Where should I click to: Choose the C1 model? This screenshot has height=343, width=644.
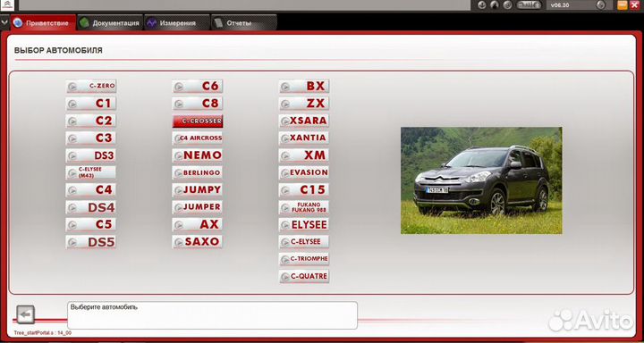(x=91, y=104)
